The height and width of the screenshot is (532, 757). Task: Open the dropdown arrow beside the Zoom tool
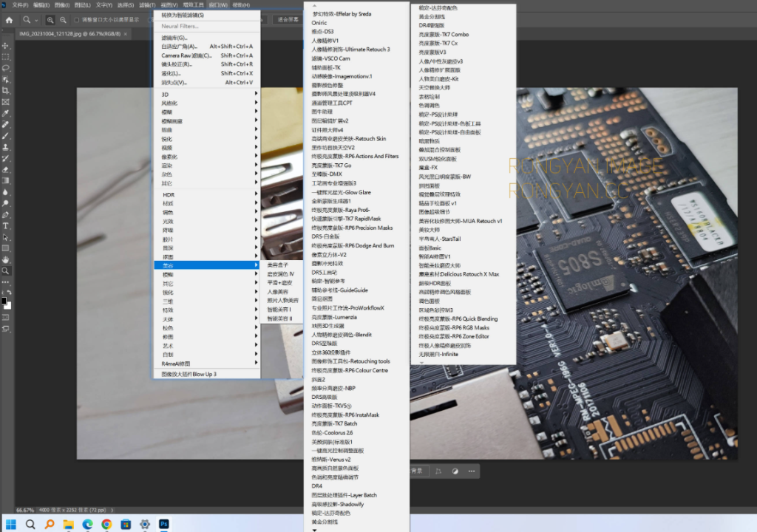tap(35, 20)
